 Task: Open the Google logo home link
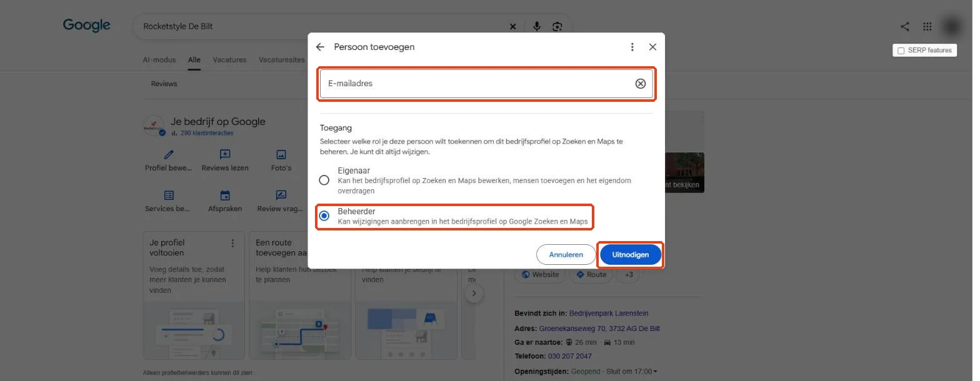[x=87, y=26]
